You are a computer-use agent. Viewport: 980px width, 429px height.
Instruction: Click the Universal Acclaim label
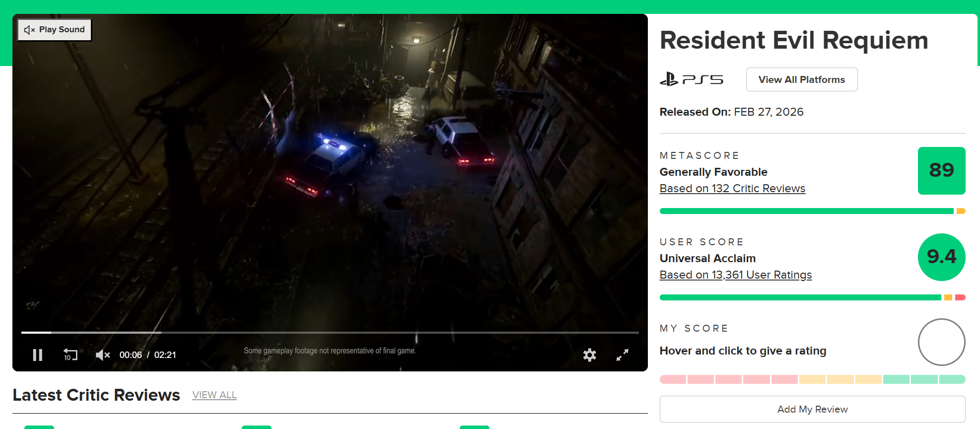pyautogui.click(x=707, y=259)
